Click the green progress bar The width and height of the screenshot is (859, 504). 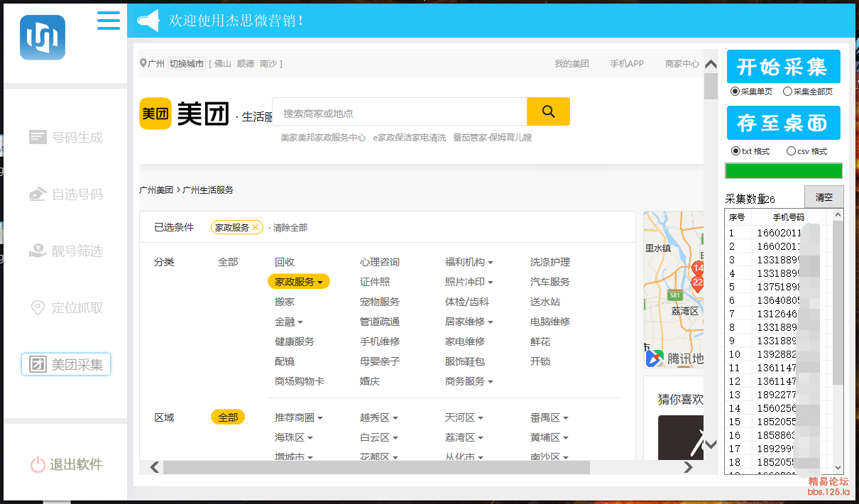(x=784, y=171)
